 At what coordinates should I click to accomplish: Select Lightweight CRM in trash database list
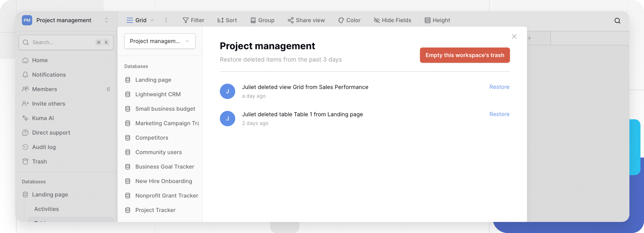pos(158,94)
